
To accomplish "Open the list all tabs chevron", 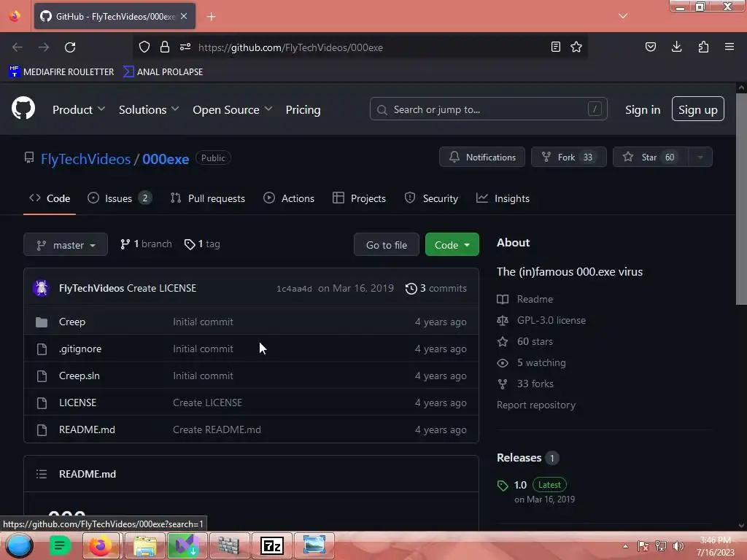I will coord(623,16).
